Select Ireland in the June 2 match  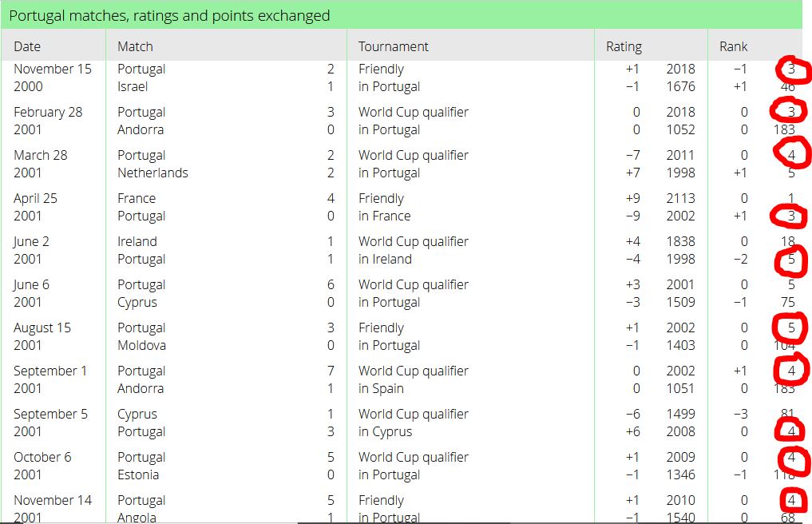click(137, 241)
